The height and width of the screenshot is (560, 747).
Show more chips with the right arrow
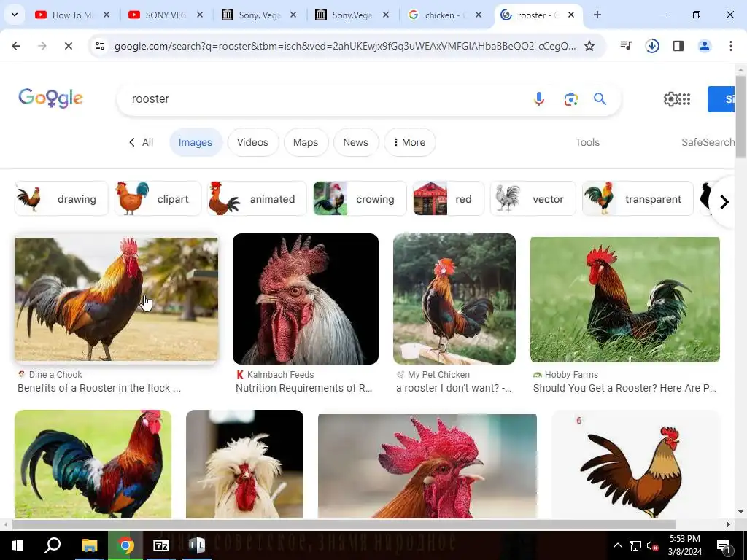724,202
